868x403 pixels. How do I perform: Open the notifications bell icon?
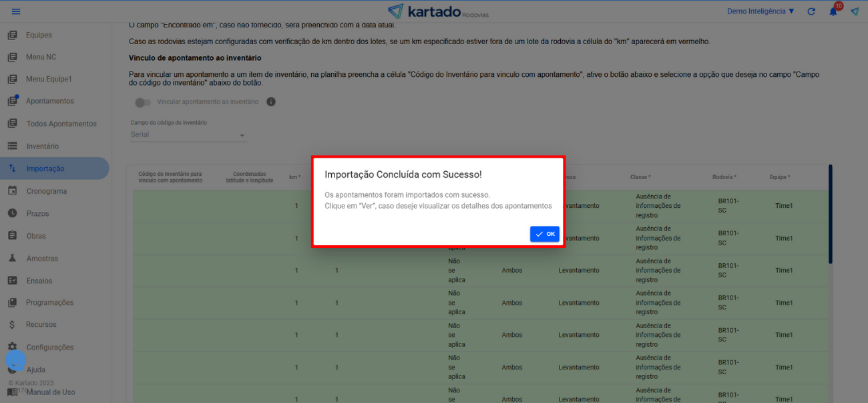[833, 11]
